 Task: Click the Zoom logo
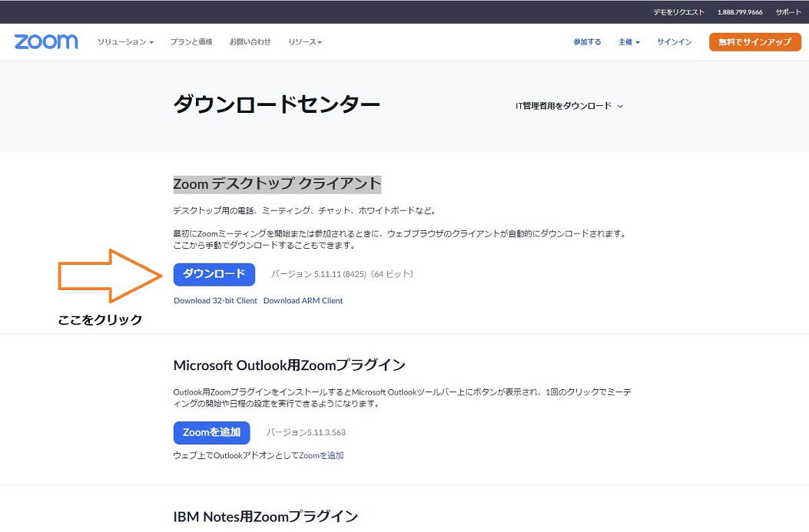[x=46, y=41]
